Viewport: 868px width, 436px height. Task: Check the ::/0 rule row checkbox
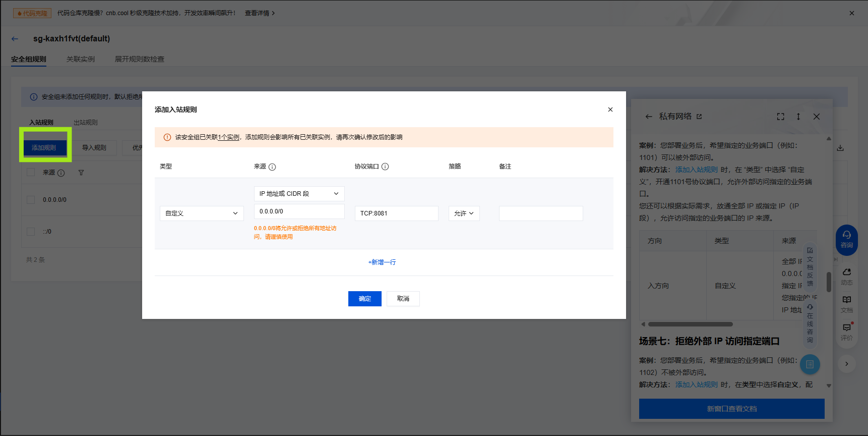pyautogui.click(x=31, y=232)
